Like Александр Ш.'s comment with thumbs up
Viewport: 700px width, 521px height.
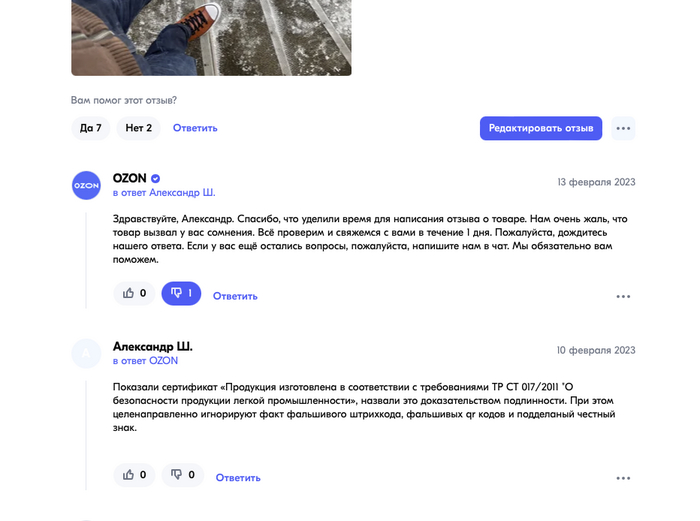coord(134,475)
